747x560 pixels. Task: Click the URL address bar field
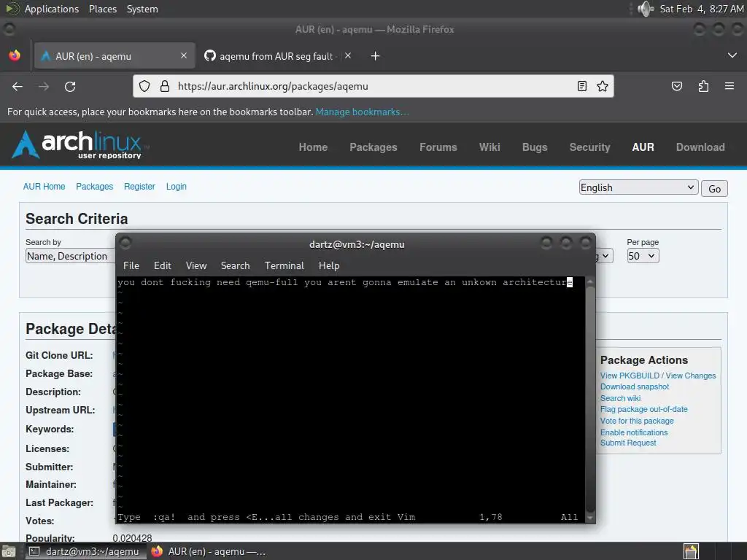tap(373, 86)
